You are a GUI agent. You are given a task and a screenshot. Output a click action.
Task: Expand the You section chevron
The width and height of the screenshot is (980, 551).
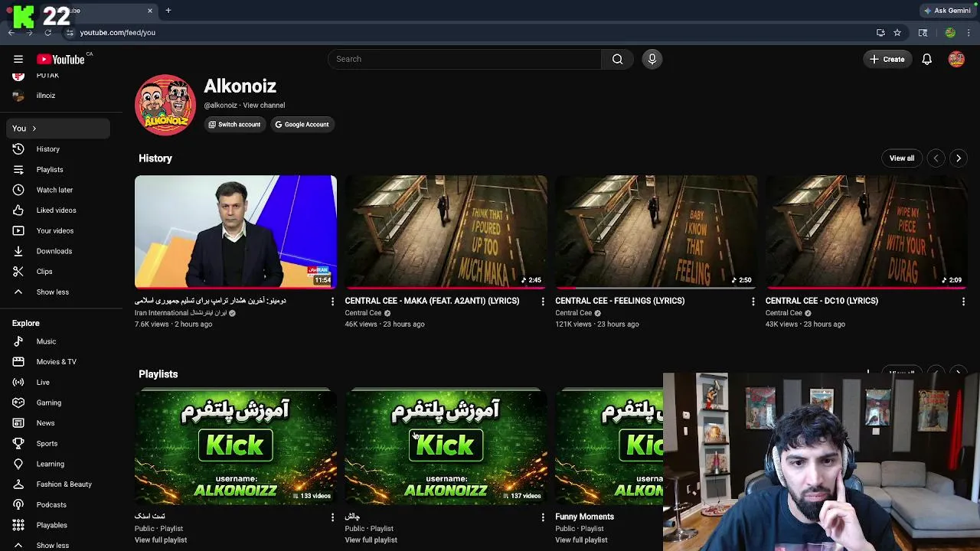pyautogui.click(x=34, y=129)
